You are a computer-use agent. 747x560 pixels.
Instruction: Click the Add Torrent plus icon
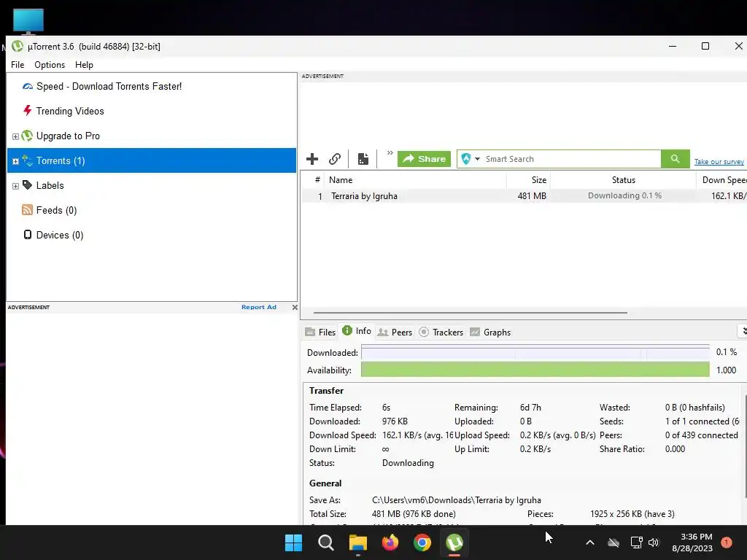click(x=312, y=159)
